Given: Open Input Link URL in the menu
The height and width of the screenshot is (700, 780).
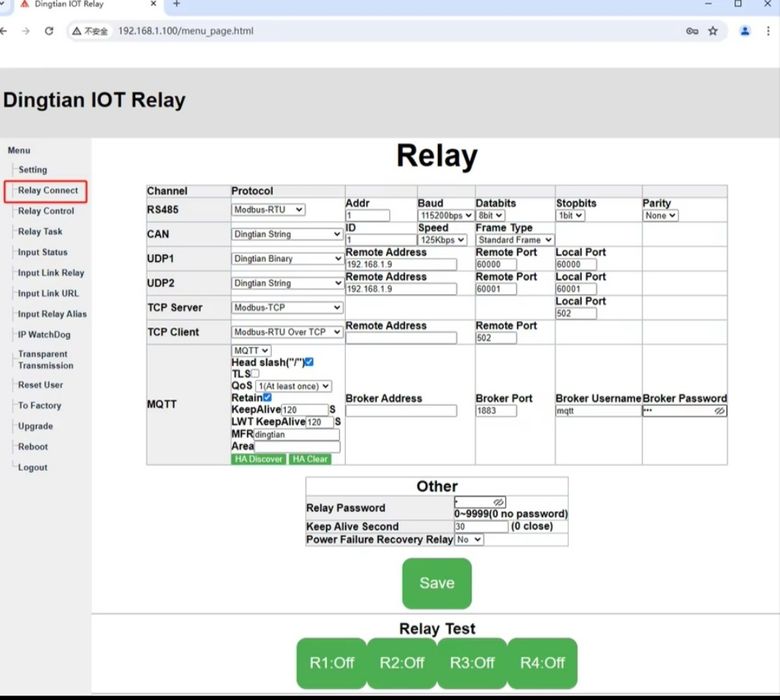Looking at the screenshot, I should coord(48,294).
